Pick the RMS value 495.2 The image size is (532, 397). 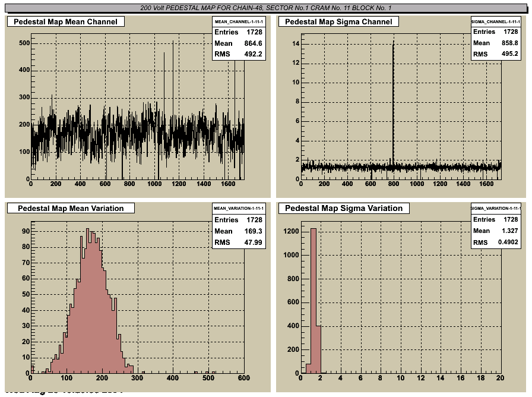pos(509,53)
